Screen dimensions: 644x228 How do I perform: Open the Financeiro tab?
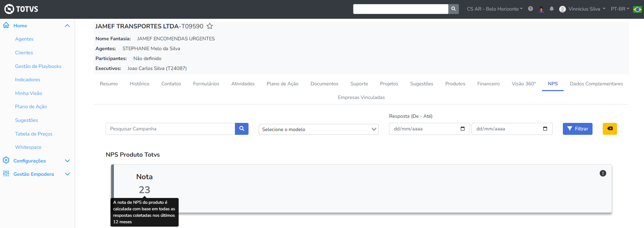[x=489, y=84]
